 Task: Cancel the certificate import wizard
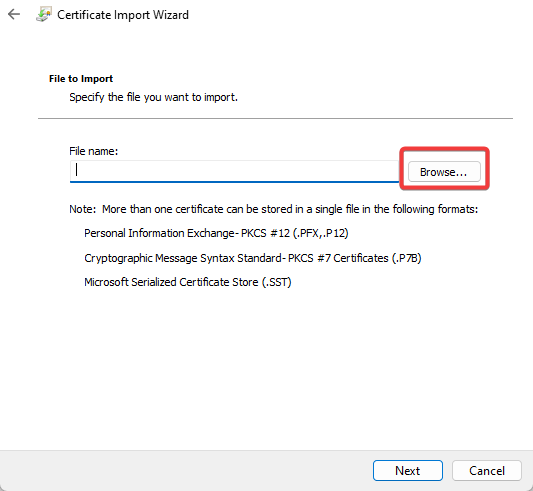(487, 471)
